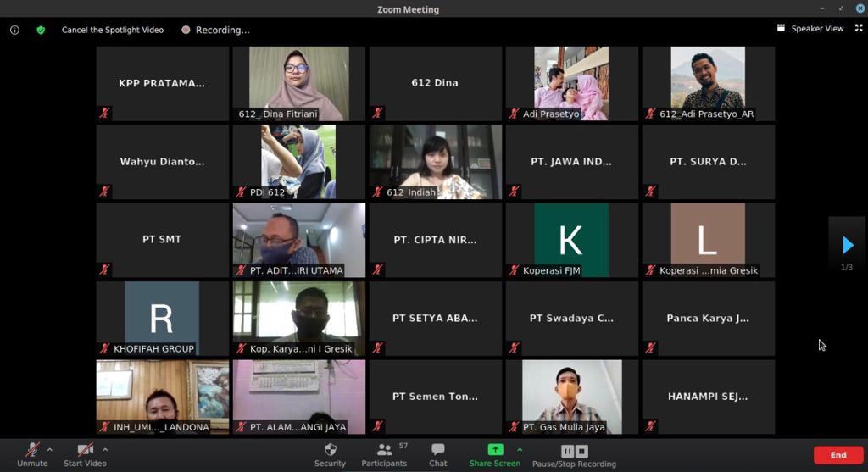
Task: Click Cancel the Spotlight Video
Action: tap(112, 30)
